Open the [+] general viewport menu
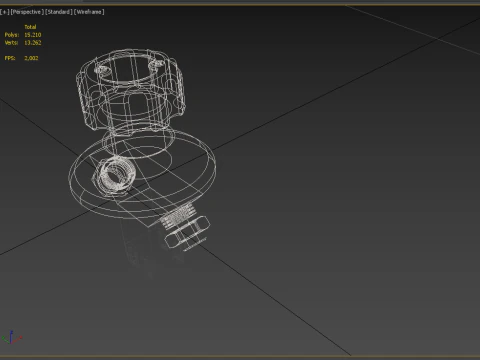 pyautogui.click(x=5, y=12)
